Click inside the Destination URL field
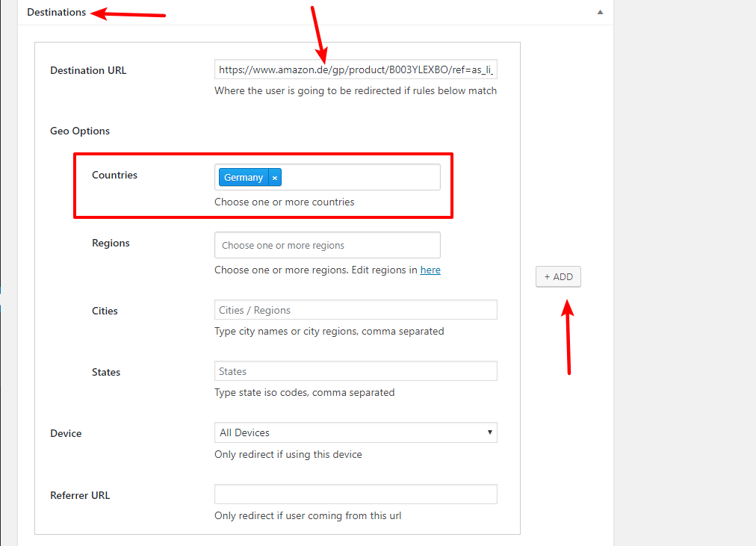The width and height of the screenshot is (756, 546). coord(355,69)
